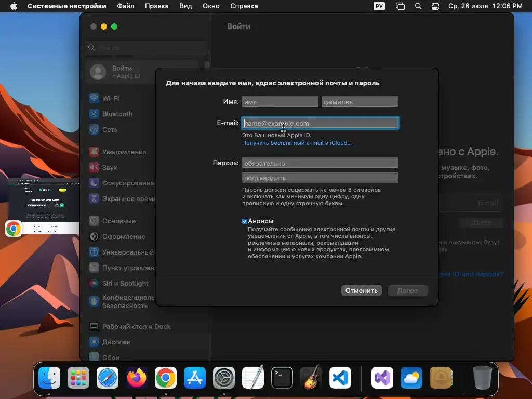Click the фамилия last name field
This screenshot has width=532, height=399.
360,102
